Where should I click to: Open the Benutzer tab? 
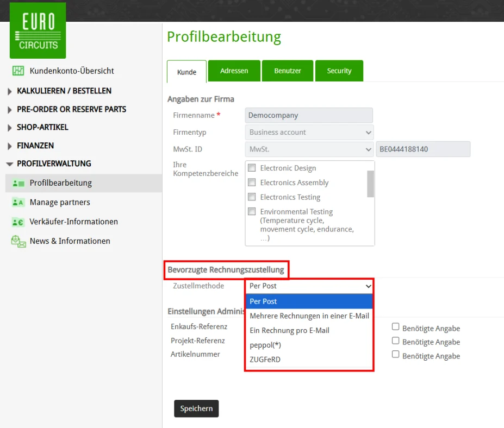click(x=287, y=71)
